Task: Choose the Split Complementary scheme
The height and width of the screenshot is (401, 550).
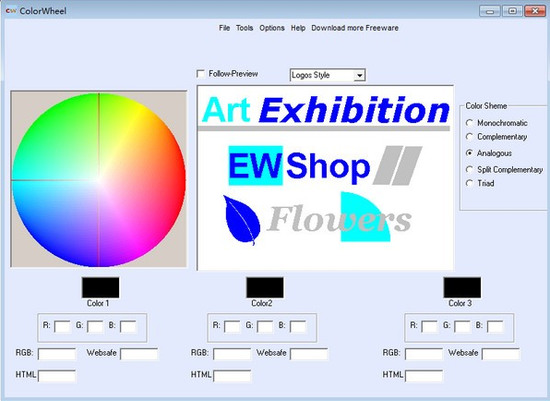Action: pyautogui.click(x=469, y=169)
